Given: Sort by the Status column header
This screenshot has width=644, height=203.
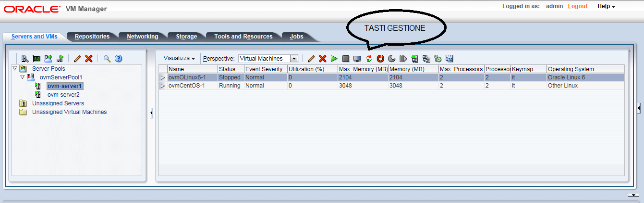Looking at the screenshot, I should [x=231, y=69].
